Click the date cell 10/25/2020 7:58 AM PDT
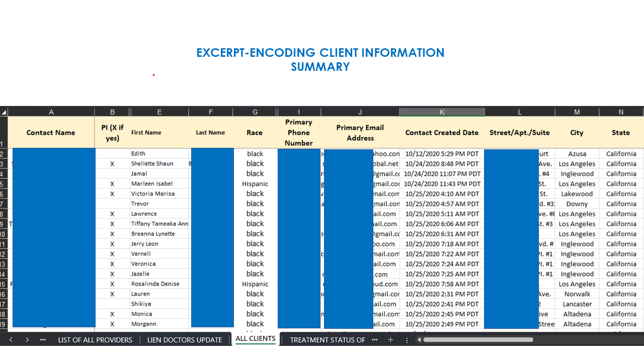The height and width of the screenshot is (362, 644). 442,284
